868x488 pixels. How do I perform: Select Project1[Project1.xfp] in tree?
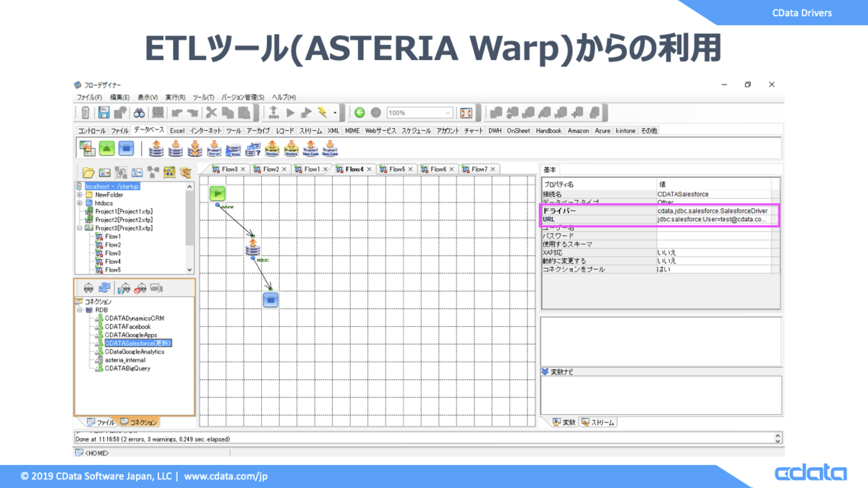(123, 211)
